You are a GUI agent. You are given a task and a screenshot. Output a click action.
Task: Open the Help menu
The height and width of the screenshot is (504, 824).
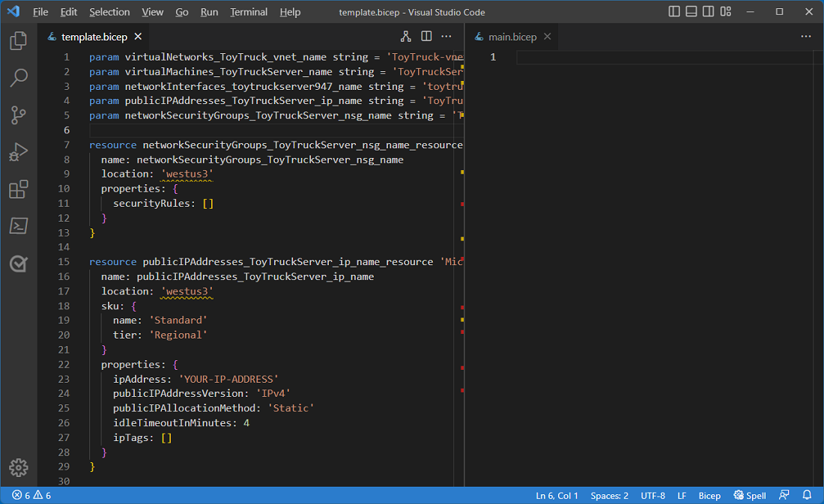290,11
